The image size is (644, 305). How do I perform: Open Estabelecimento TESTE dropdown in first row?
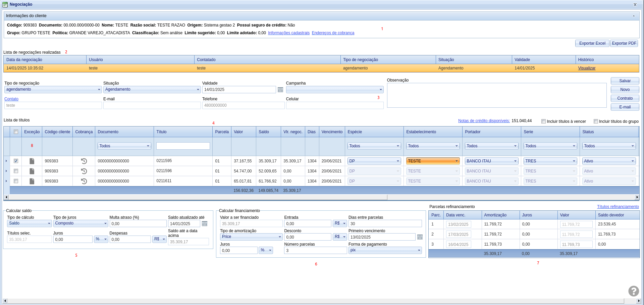(433, 161)
